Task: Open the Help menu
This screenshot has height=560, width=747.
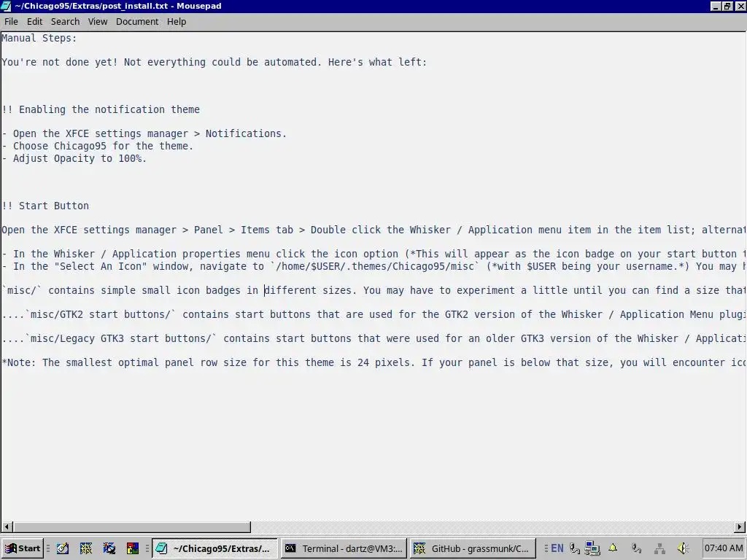Action: click(x=177, y=21)
